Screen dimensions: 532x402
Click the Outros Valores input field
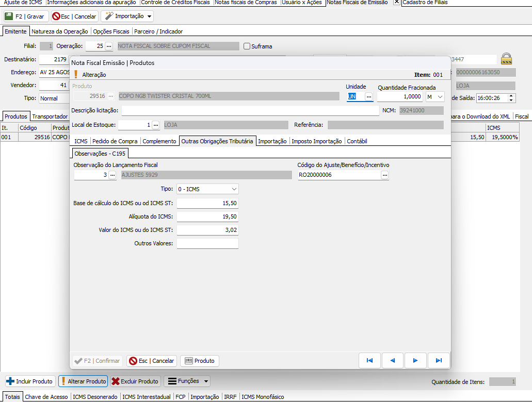tap(207, 243)
